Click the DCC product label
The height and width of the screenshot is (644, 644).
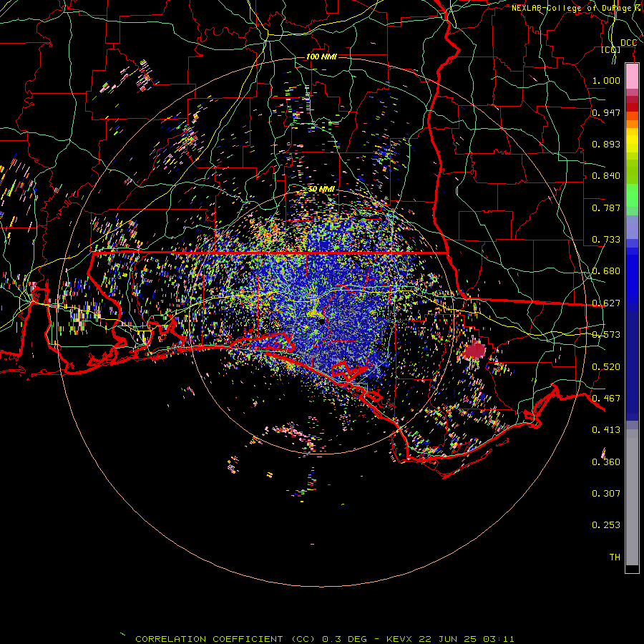(628, 43)
